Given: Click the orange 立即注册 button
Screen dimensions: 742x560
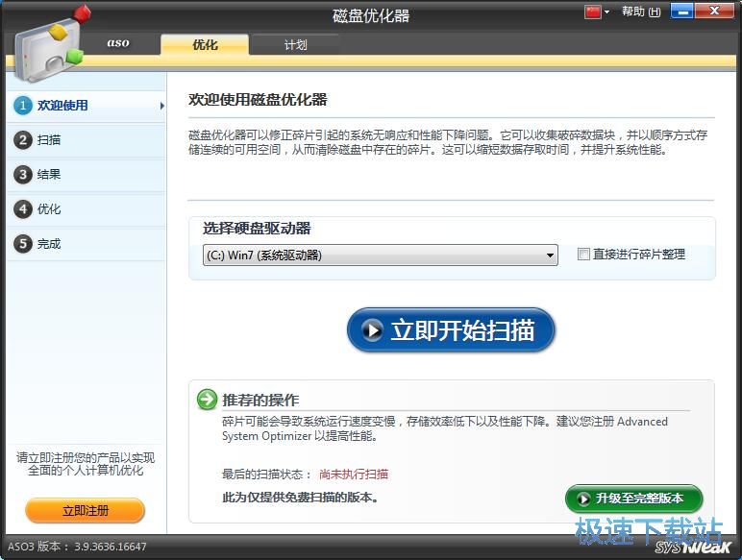Looking at the screenshot, I should coord(86,510).
